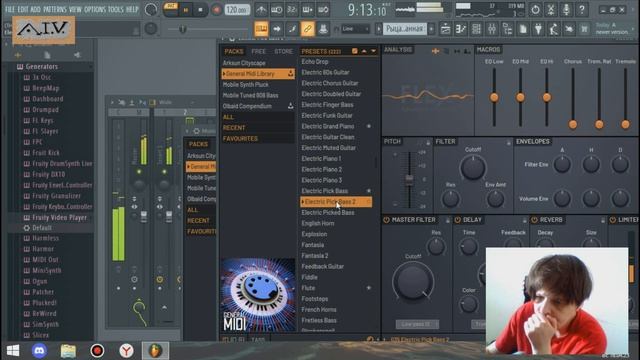Click the Stop transport button
Viewport: 640px width, 360px height.
(200, 10)
